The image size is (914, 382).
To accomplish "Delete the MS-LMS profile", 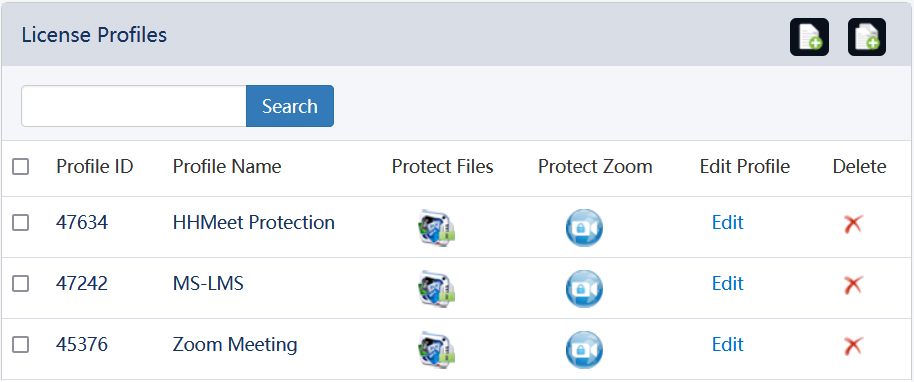I will point(853,285).
